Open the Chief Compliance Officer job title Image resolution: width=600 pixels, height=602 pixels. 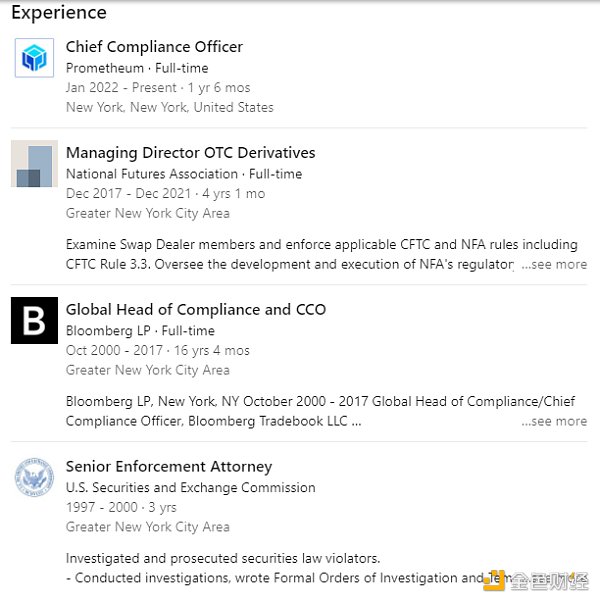(154, 47)
